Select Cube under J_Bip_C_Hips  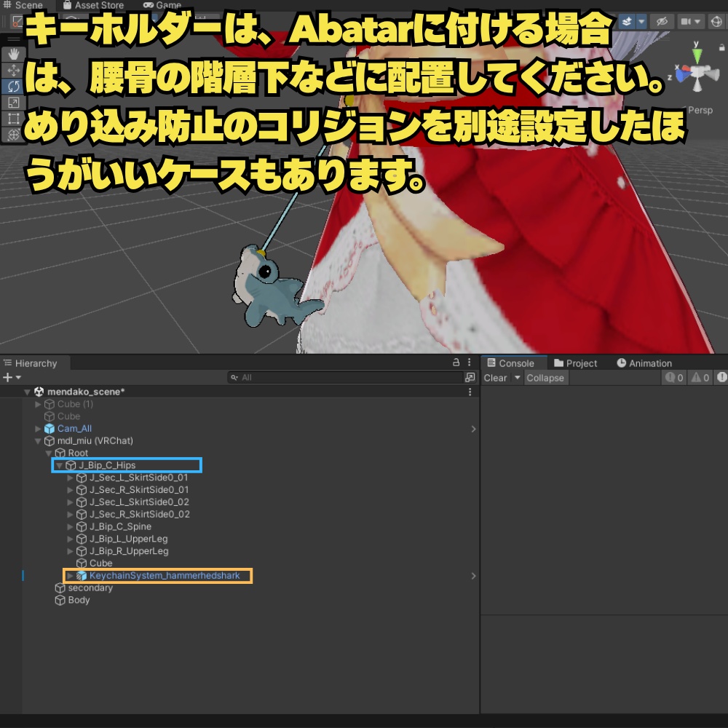100,563
